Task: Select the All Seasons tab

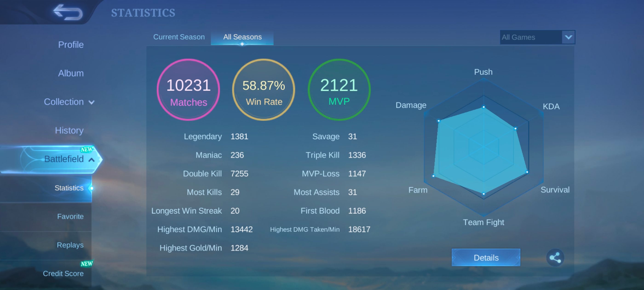Action: point(242,37)
